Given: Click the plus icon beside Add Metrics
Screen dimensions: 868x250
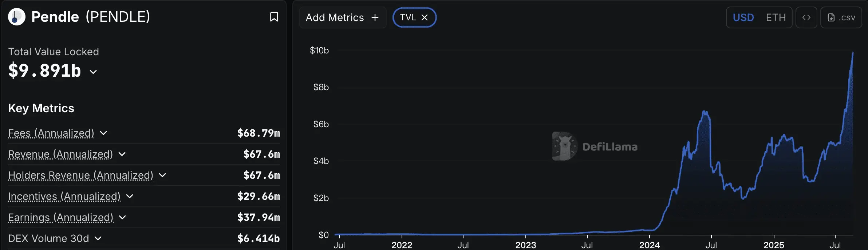Looking at the screenshot, I should pyautogui.click(x=375, y=17).
